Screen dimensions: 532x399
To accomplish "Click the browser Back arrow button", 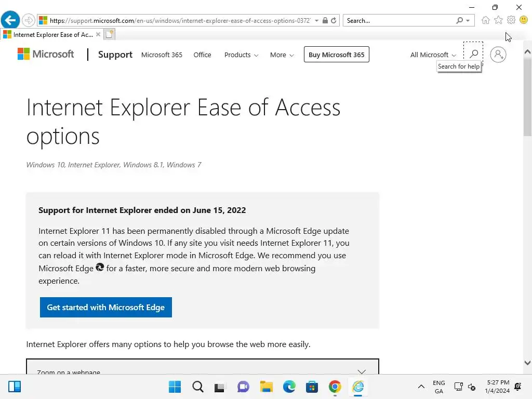I will 10,21.
